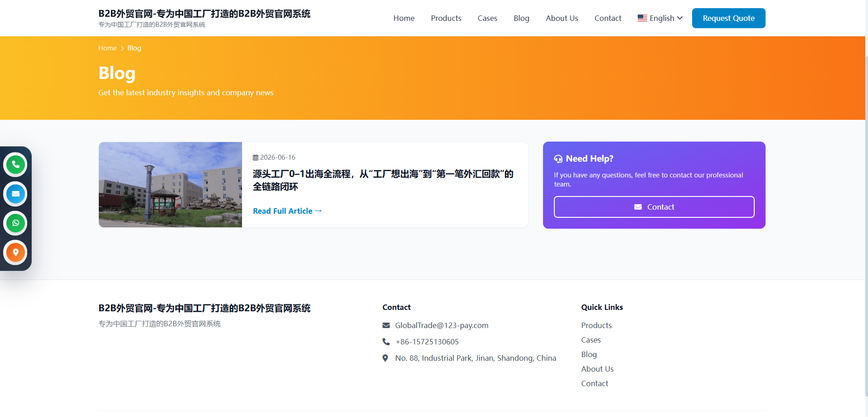Screen dimensions: 868x417
Task: Open the article title about 源头工厂0–1出海全流程
Action: pos(383,180)
